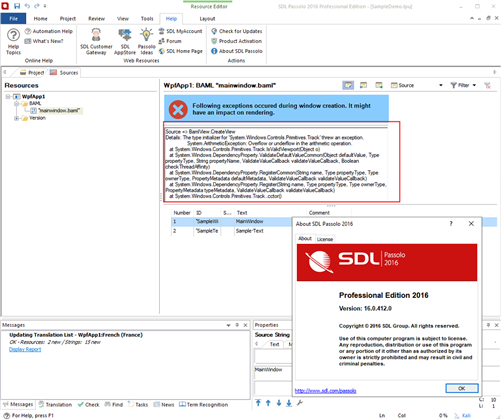The width and height of the screenshot is (501, 420).
Task: Collapse the ribbon with the up chevron
Action: 472,18
